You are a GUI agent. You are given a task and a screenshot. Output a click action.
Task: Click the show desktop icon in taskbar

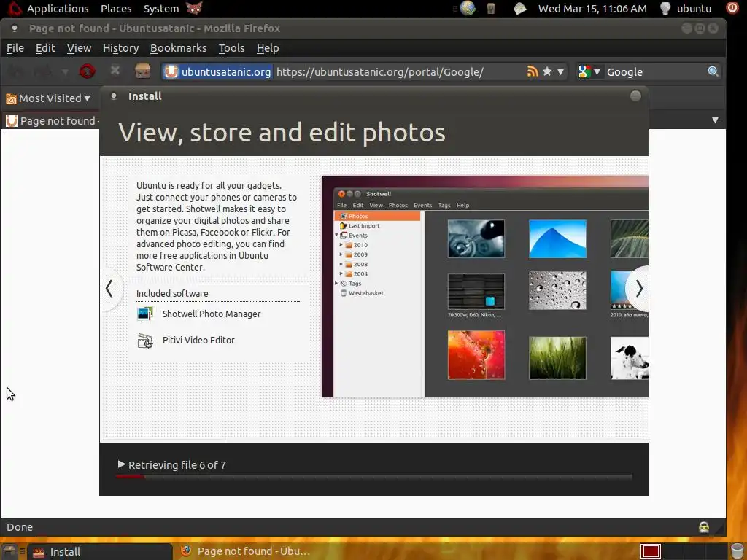coord(9,551)
